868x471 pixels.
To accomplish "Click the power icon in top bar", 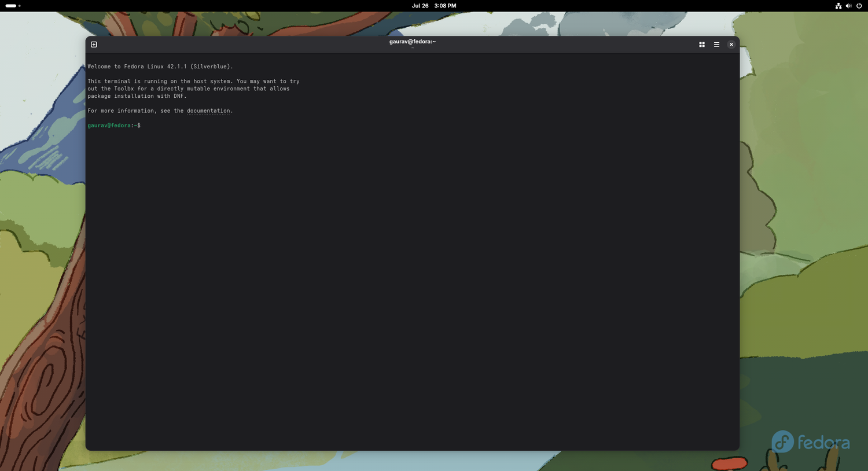I will pyautogui.click(x=859, y=6).
